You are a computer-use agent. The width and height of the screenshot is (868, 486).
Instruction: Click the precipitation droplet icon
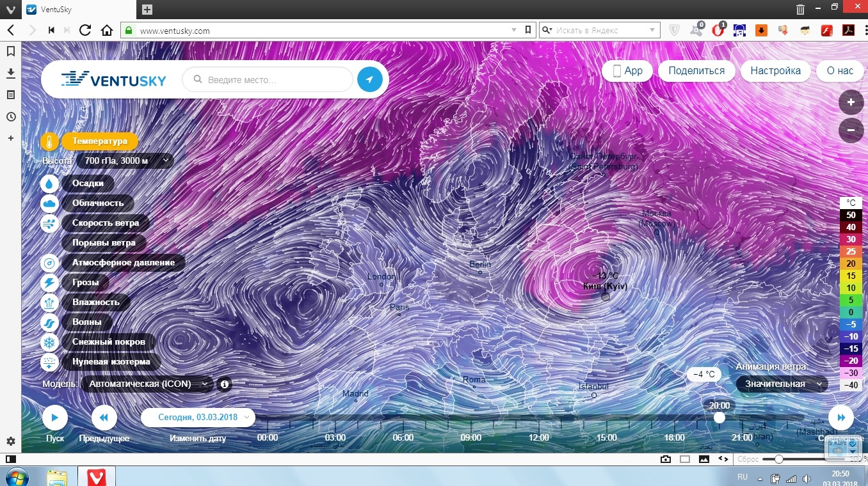point(50,184)
